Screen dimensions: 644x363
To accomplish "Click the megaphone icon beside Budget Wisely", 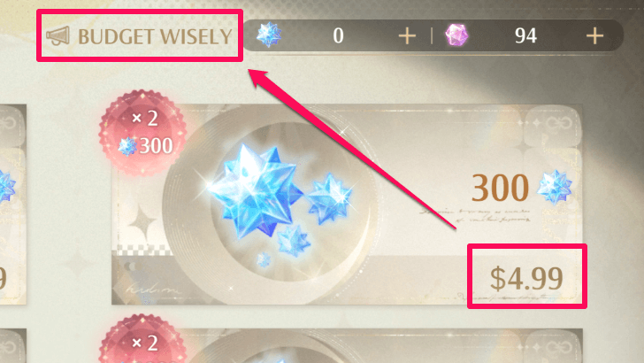I will (x=57, y=35).
